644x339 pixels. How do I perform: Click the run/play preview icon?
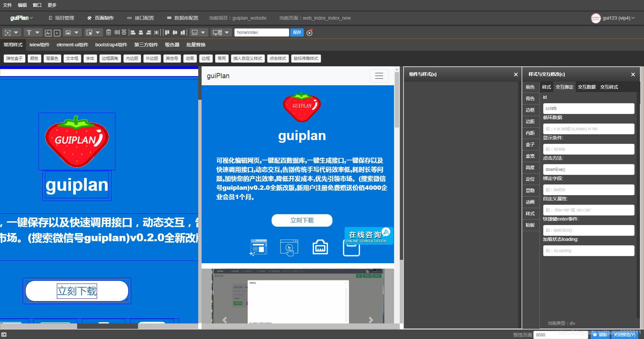click(x=309, y=33)
